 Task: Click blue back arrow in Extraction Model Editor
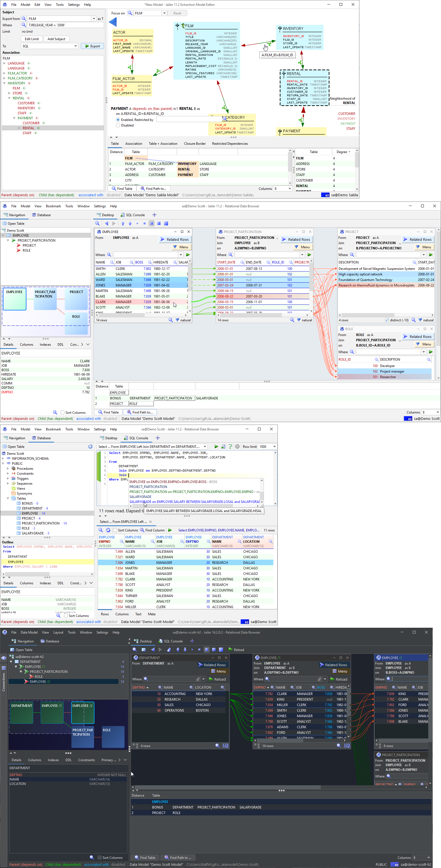[x=113, y=22]
